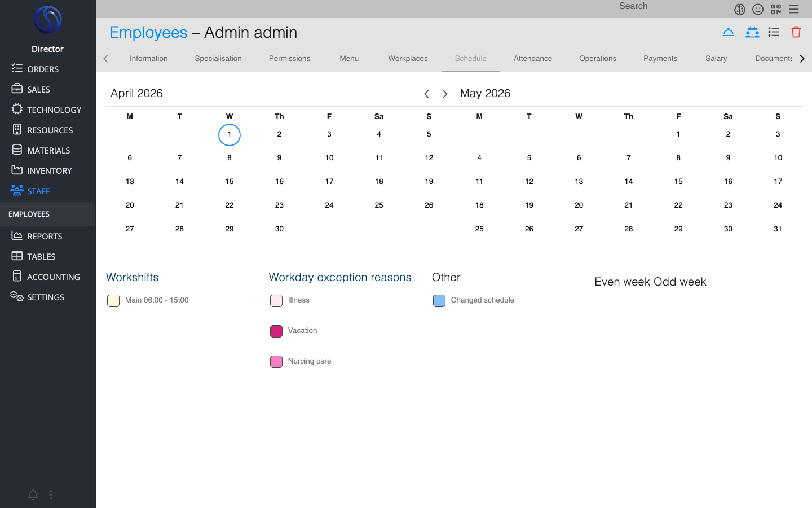The image size is (812, 508).
Task: Select the Changed schedule blue swatch
Action: (x=439, y=301)
